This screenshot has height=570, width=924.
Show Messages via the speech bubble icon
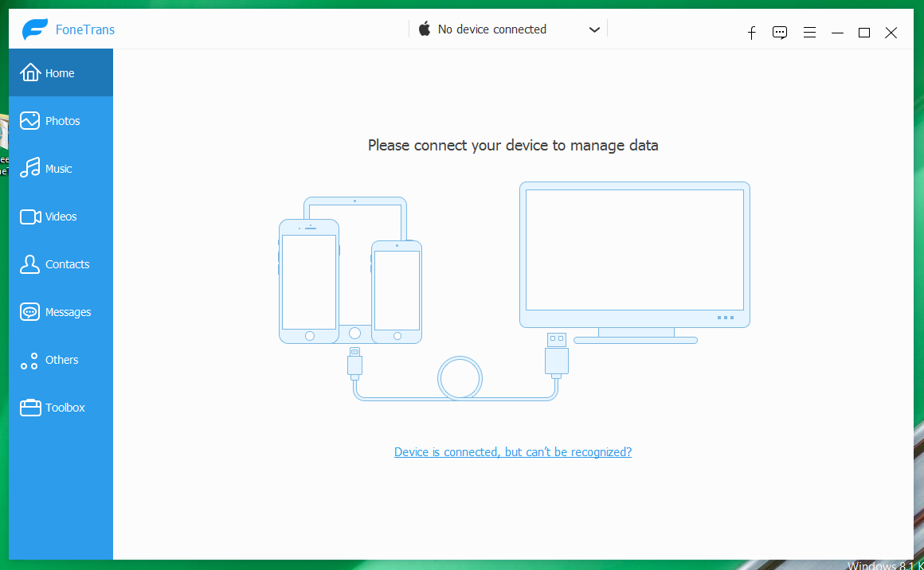click(x=30, y=312)
